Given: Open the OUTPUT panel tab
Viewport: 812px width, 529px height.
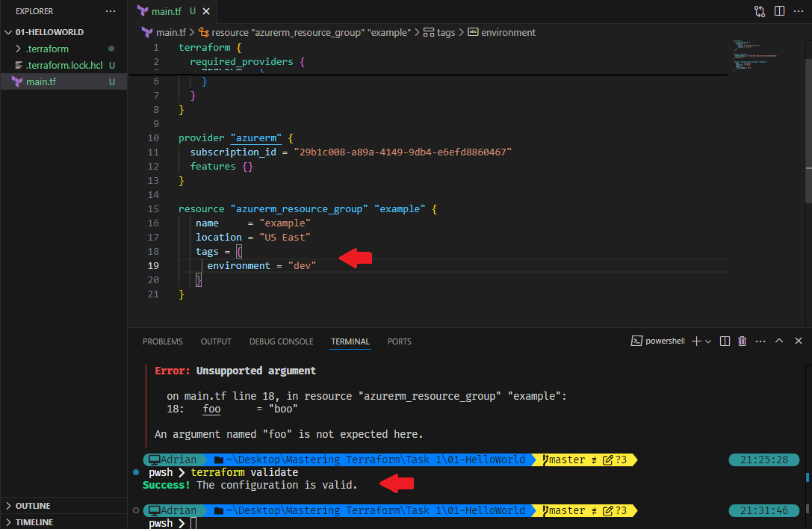Looking at the screenshot, I should tap(216, 341).
